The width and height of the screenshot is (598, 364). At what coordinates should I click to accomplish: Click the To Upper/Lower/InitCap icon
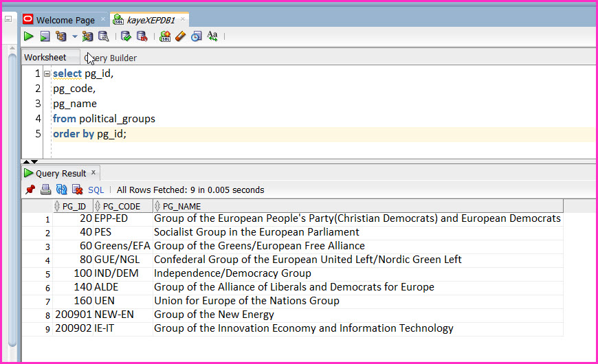pos(212,36)
